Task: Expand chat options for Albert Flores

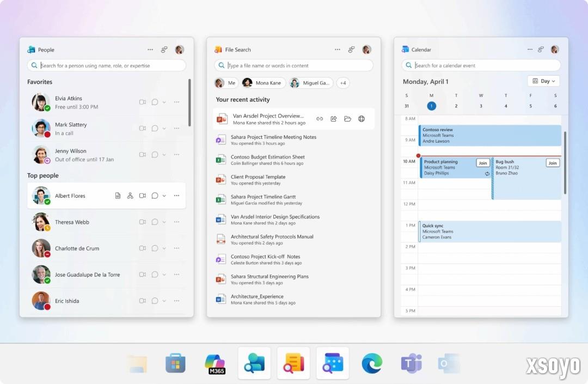Action: tap(164, 196)
